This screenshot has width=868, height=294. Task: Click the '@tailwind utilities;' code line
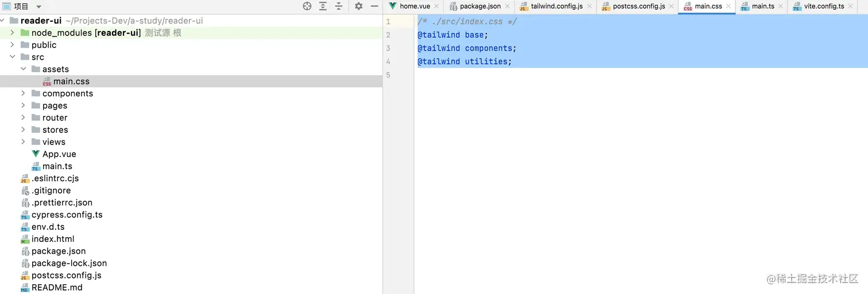pyautogui.click(x=464, y=61)
